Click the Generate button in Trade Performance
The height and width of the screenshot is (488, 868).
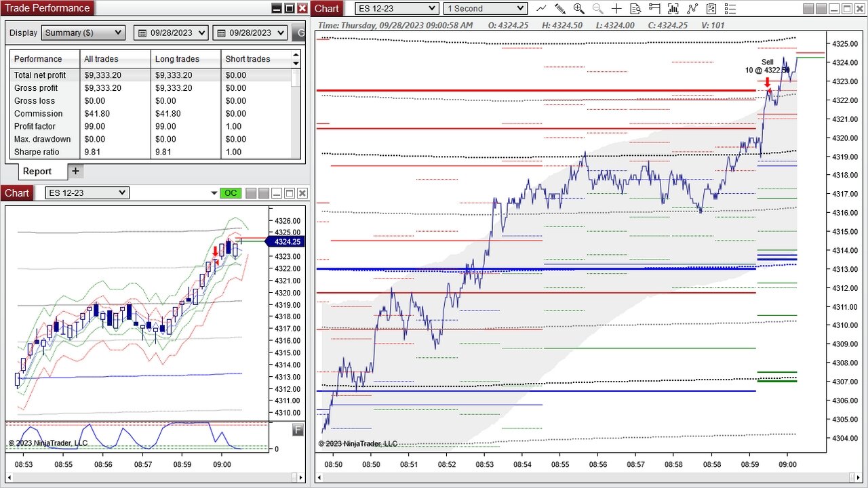pyautogui.click(x=298, y=33)
